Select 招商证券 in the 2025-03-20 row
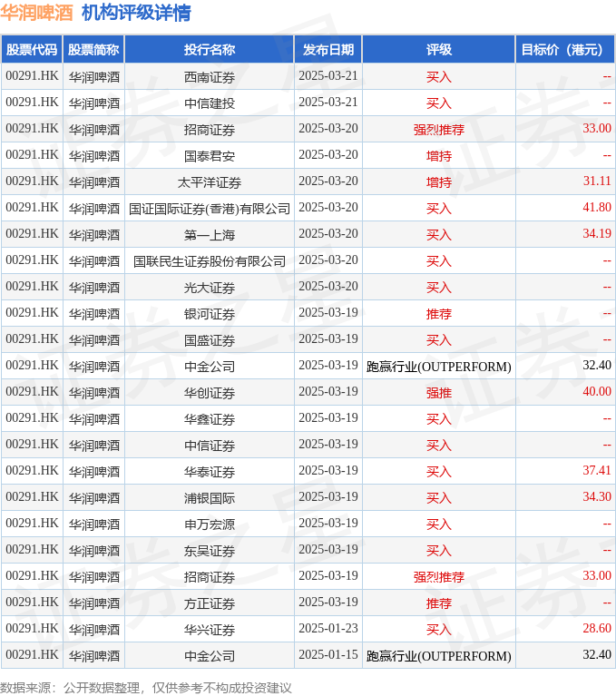616x696 pixels. (210, 130)
